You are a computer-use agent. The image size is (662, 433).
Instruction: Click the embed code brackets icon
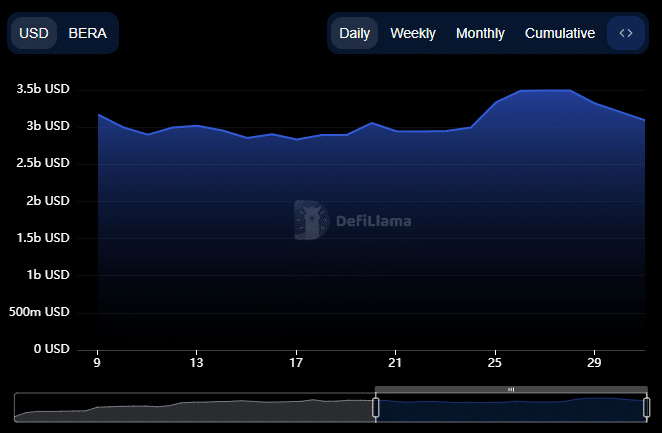coord(626,33)
